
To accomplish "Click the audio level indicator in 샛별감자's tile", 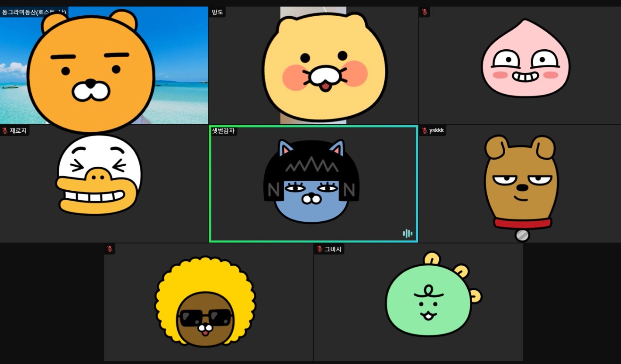I will (x=407, y=234).
